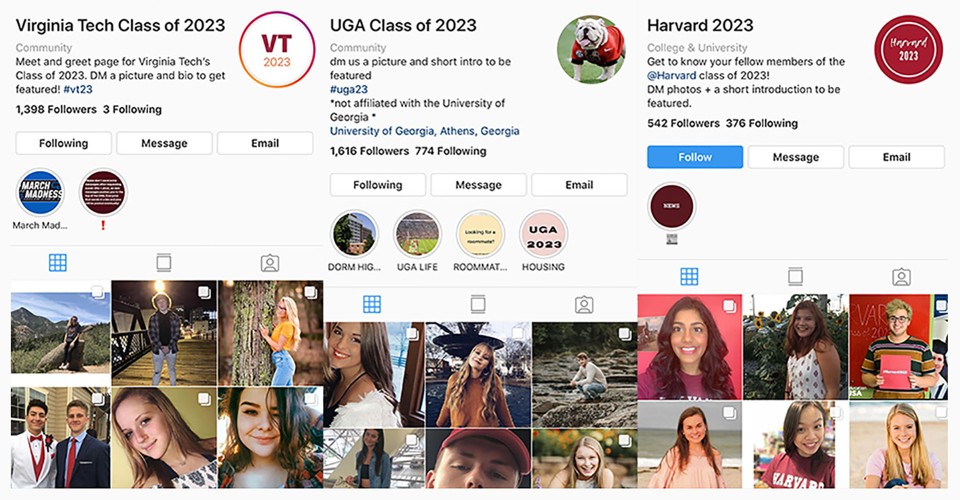960x500 pixels.
Task: Click Follow button on Harvard 2023
Action: (x=695, y=157)
